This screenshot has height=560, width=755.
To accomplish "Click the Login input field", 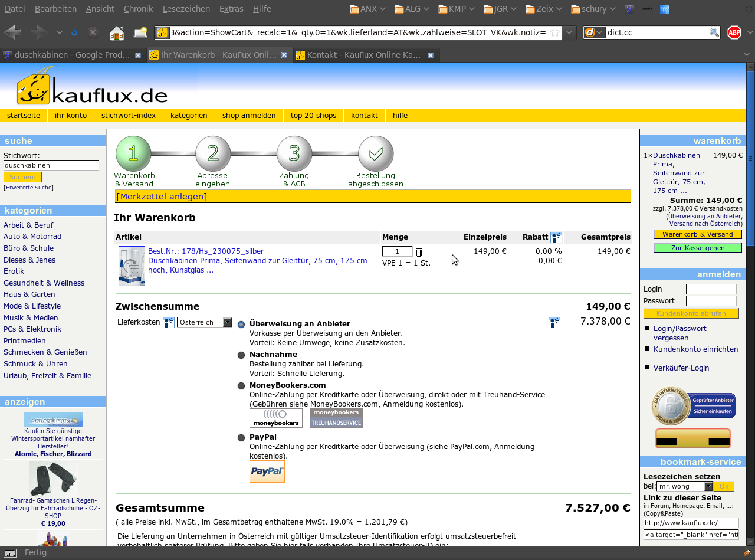I will click(711, 289).
